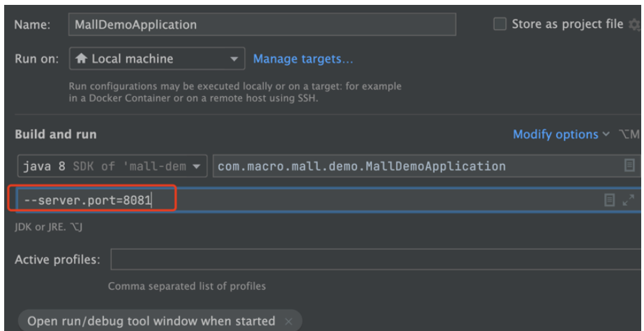This screenshot has height=331, width=644.
Task: Click the 'Open run/debug tool window when started' tag
Action: click(x=151, y=321)
